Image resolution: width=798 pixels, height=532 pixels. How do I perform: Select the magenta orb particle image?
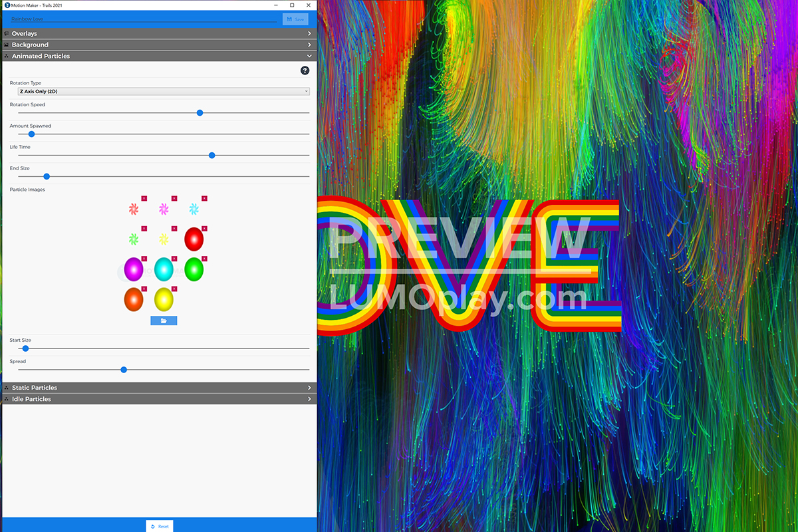point(134,269)
